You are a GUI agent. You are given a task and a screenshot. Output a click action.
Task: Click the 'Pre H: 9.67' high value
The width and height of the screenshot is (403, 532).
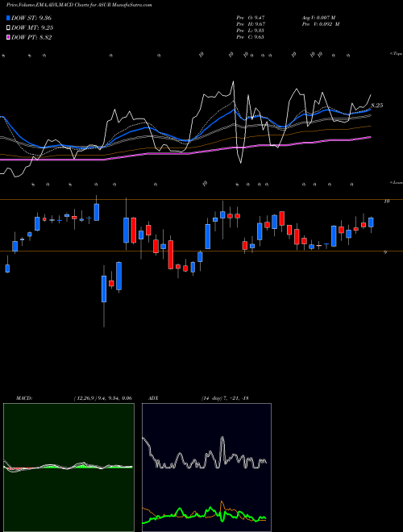click(x=251, y=24)
